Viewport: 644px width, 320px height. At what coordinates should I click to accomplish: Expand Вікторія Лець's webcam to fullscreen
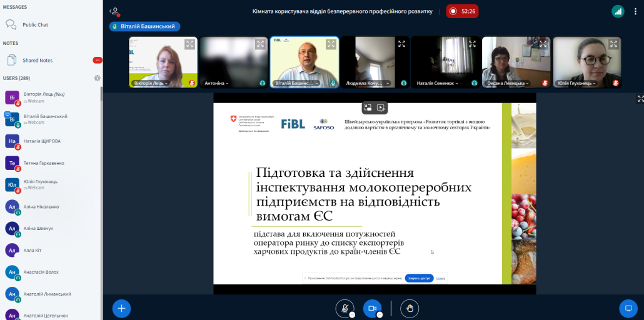pyautogui.click(x=189, y=44)
